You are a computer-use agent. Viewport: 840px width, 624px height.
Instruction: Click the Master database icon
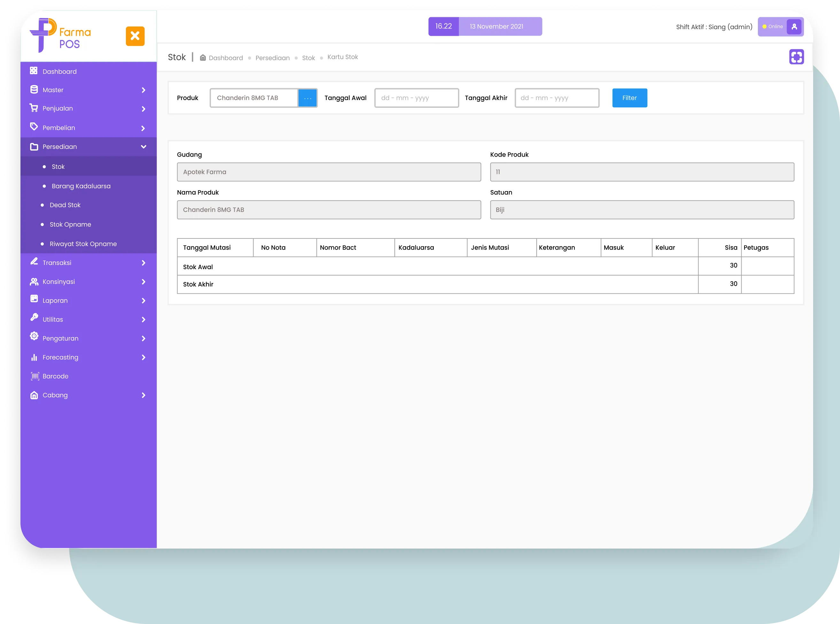(x=34, y=90)
